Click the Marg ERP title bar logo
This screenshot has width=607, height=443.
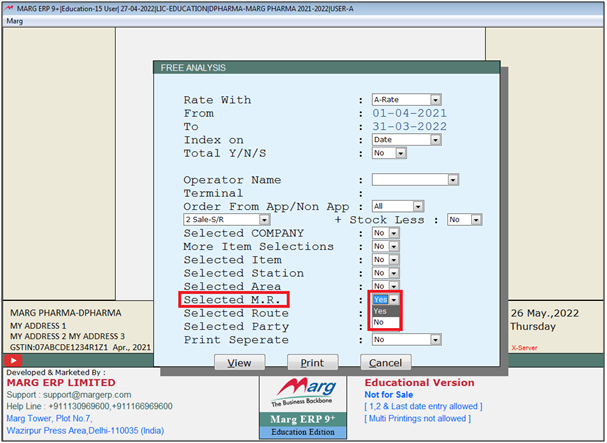(x=9, y=9)
